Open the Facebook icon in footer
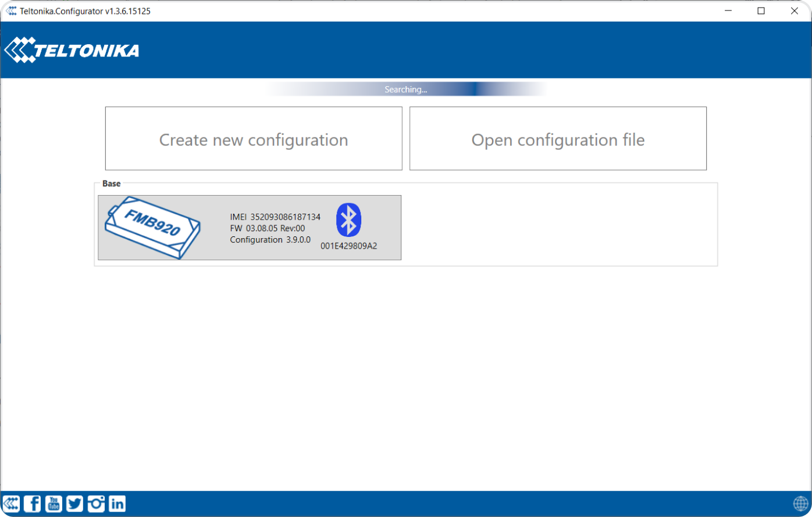Viewport: 812px width, 517px height. coord(33,504)
